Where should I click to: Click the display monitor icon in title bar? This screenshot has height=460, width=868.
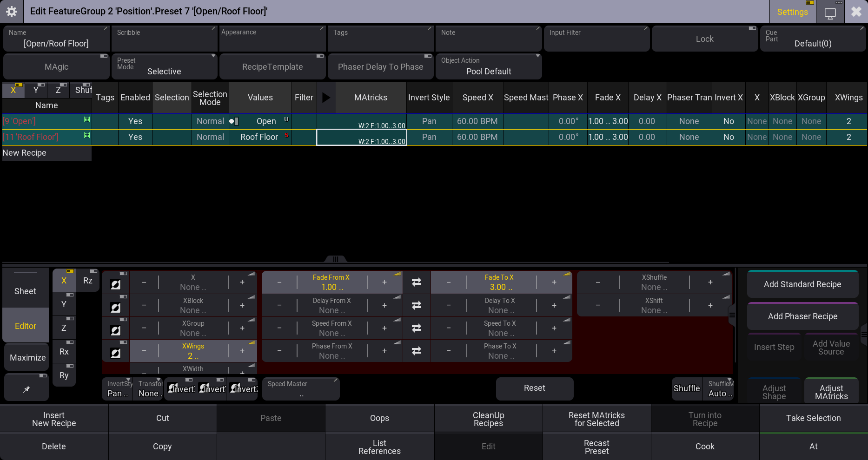830,12
